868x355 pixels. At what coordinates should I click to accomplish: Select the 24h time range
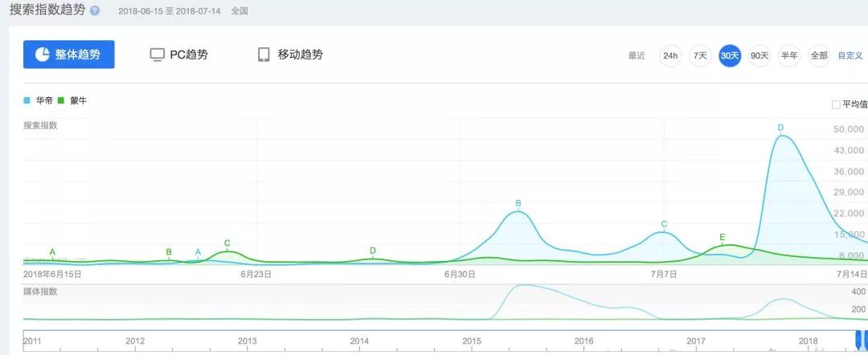[670, 55]
